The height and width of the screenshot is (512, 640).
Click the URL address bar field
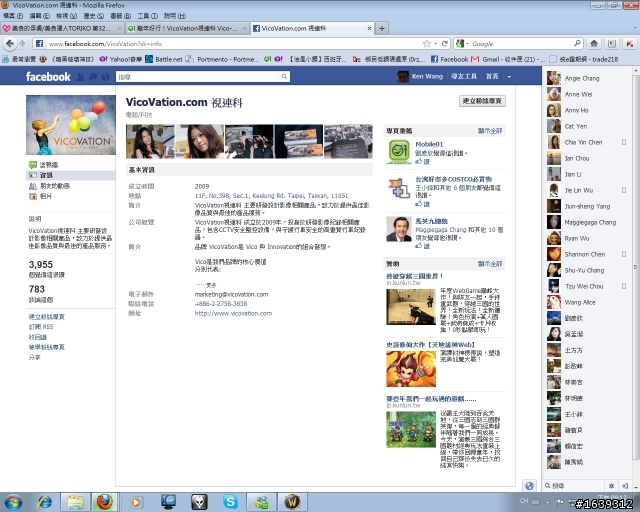pyautogui.click(x=233, y=43)
